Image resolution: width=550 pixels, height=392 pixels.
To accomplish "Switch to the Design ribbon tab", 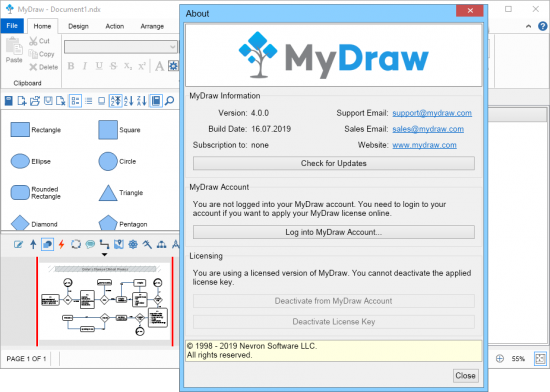I will point(78,26).
